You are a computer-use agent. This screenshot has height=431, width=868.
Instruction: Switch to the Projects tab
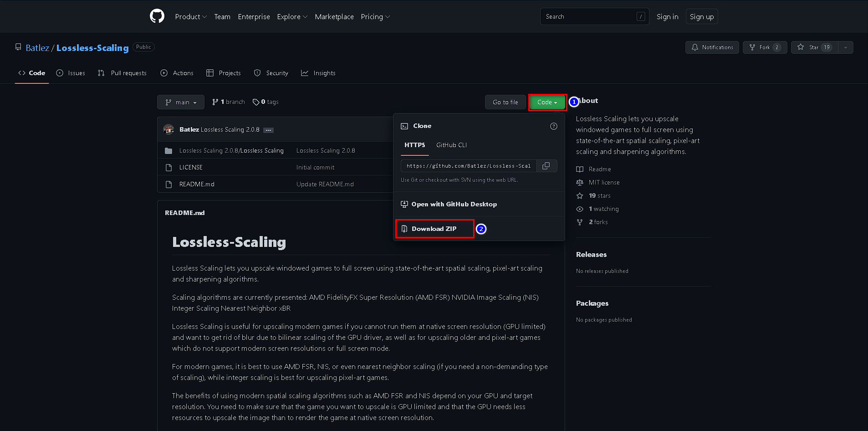(x=224, y=73)
